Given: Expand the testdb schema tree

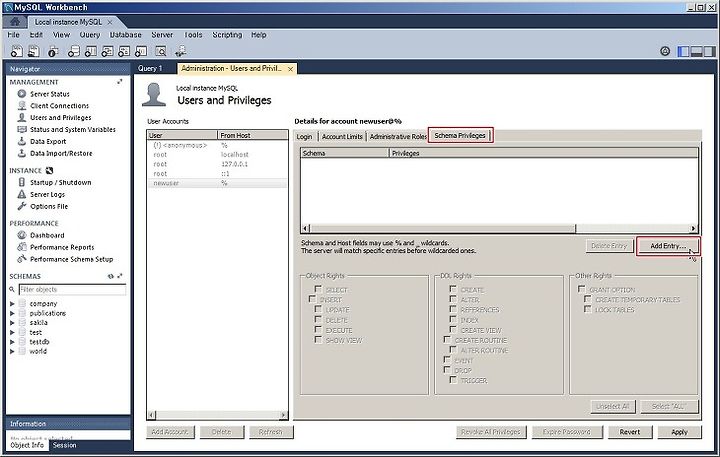Looking at the screenshot, I should click(12, 342).
